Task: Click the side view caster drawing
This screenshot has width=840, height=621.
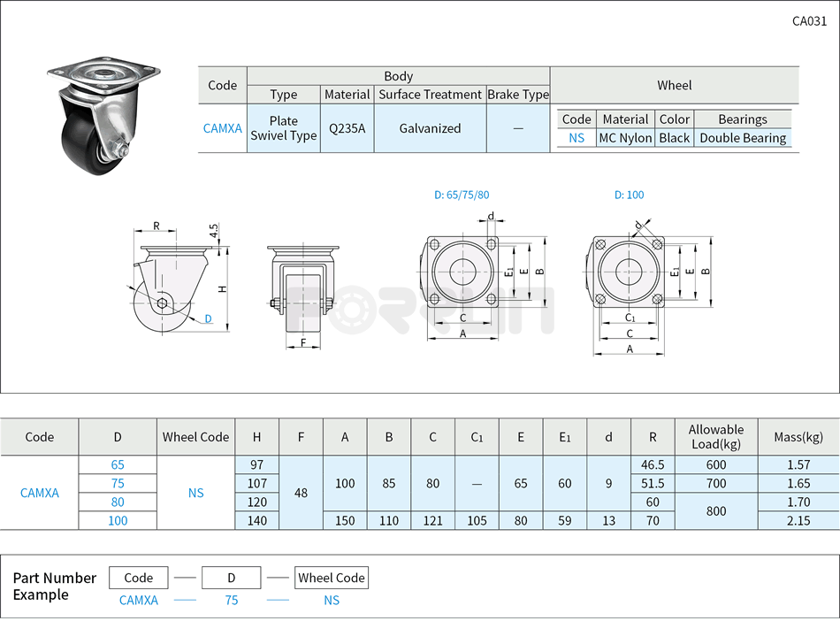Action: point(175,283)
